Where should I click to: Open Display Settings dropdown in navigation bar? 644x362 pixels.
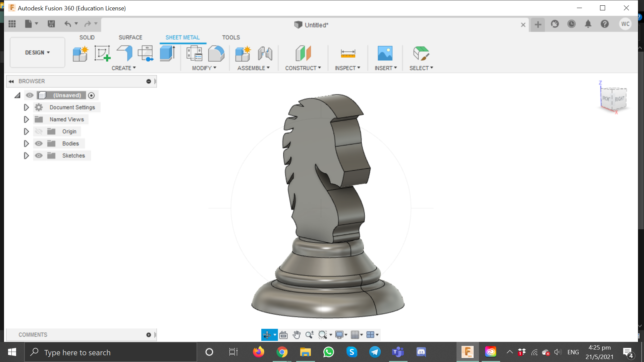click(341, 335)
